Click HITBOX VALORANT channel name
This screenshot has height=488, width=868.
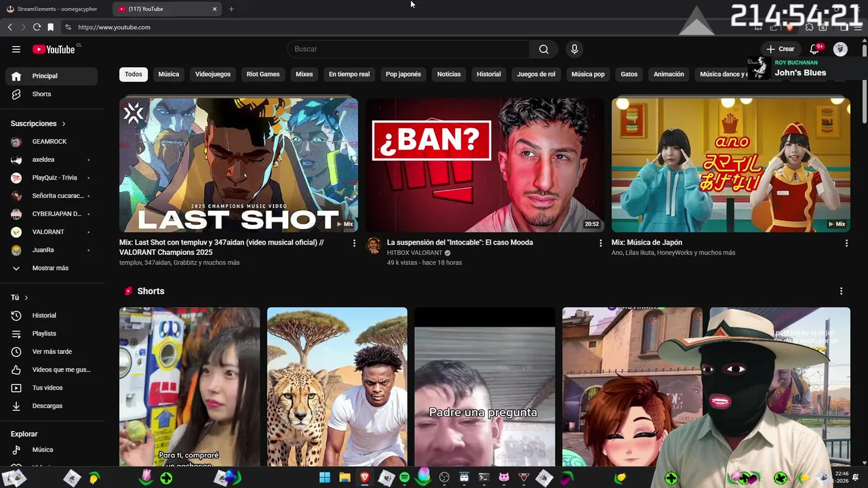[415, 253]
